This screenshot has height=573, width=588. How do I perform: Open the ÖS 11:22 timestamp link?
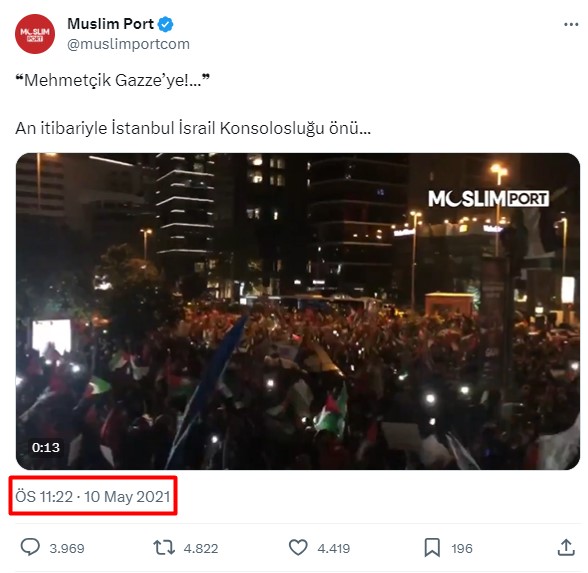[x=44, y=496]
